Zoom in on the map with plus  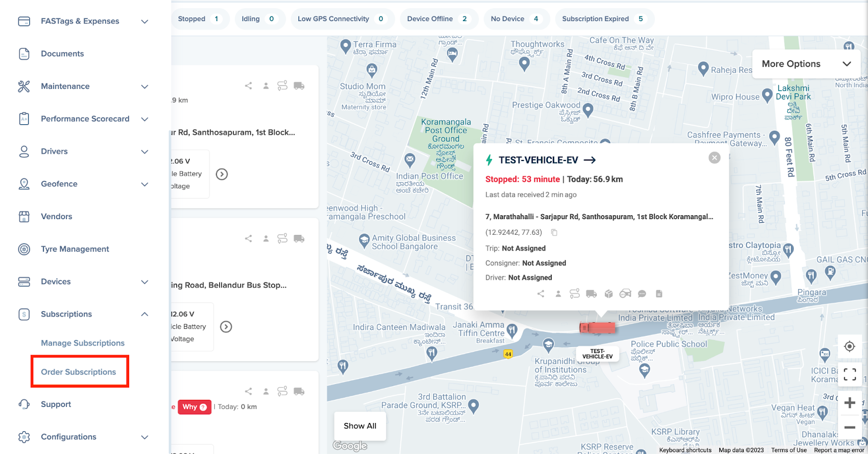(x=850, y=402)
